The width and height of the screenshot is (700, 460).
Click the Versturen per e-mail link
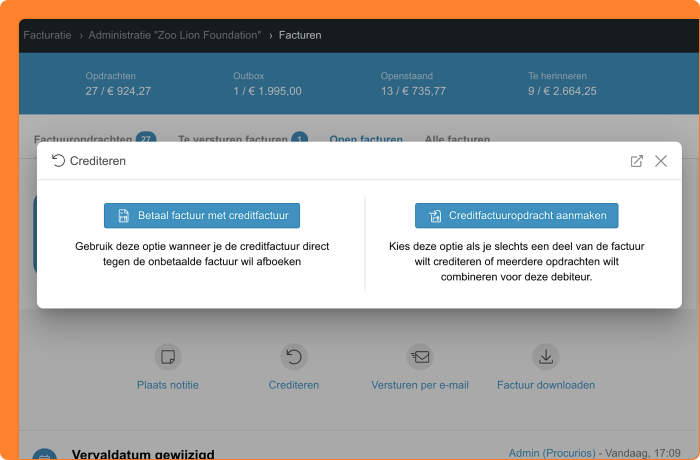click(420, 385)
